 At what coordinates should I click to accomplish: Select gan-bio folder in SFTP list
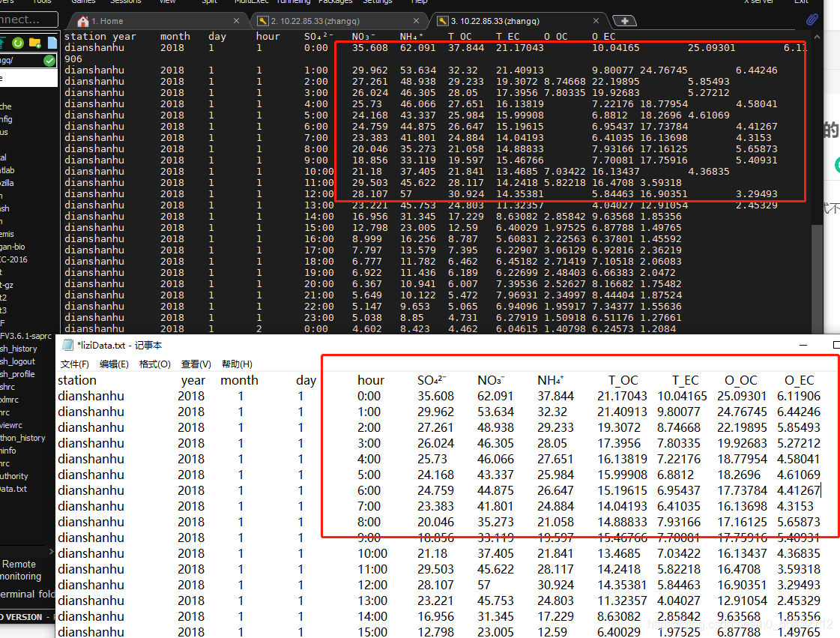13,247
